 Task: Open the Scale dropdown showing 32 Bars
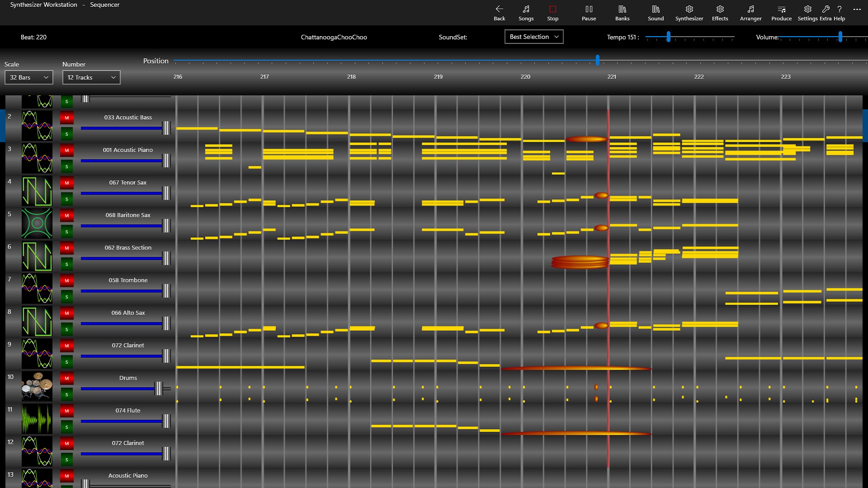point(28,77)
